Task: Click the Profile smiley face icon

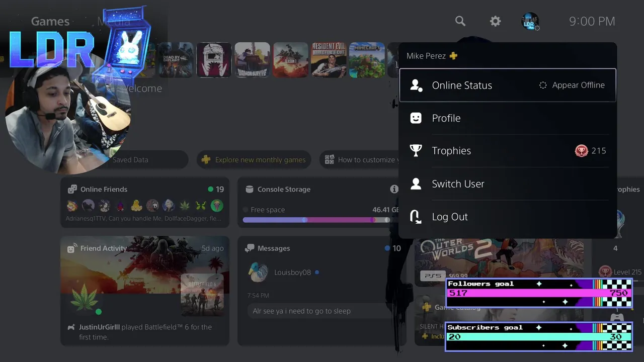Action: coord(416,118)
